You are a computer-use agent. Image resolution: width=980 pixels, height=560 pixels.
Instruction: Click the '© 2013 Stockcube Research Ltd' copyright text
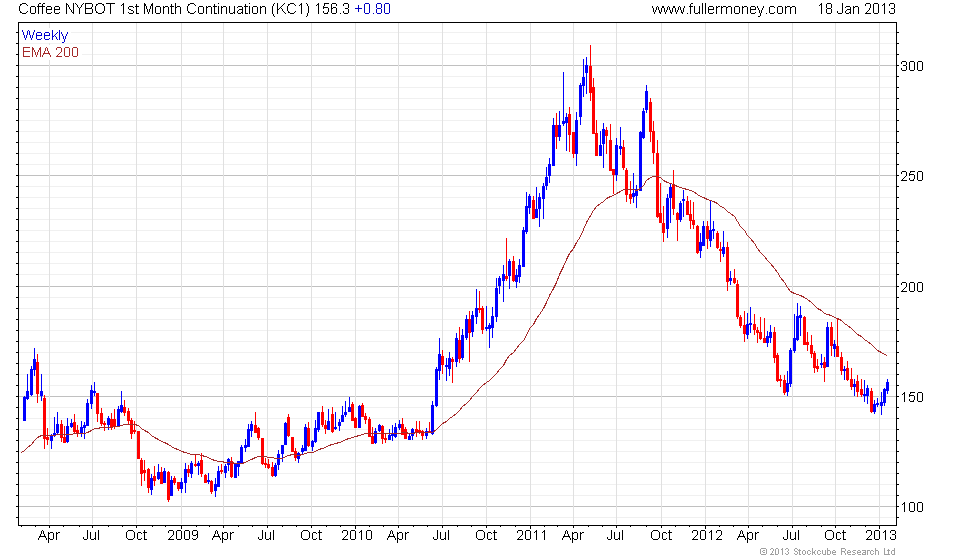click(828, 552)
